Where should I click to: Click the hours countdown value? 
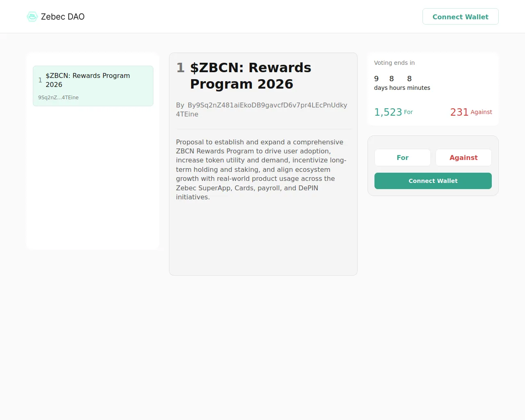point(392,78)
